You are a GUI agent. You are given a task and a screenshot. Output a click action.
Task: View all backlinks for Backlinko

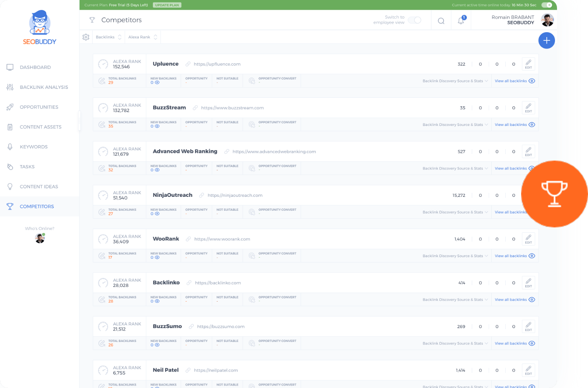click(x=515, y=300)
